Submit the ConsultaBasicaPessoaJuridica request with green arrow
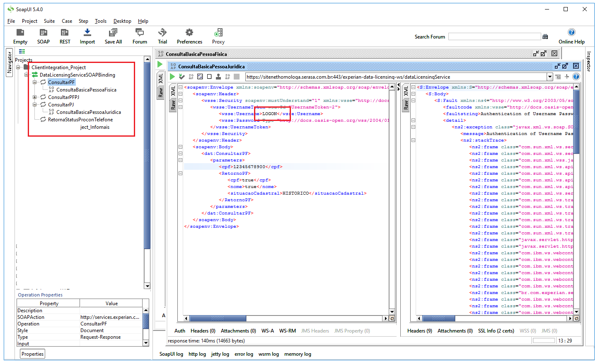 [x=172, y=77]
